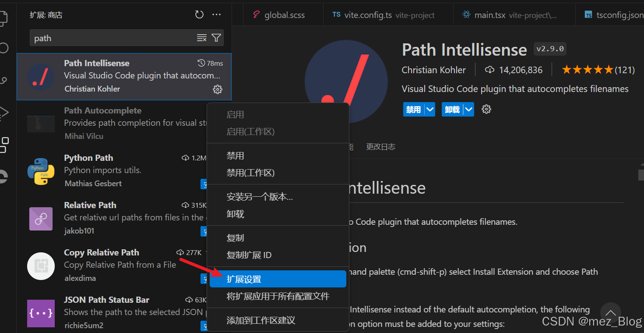This screenshot has height=333, width=644.
Task: Select 将扩展应用于所有配置文件 in the context menu
Action: click(278, 296)
